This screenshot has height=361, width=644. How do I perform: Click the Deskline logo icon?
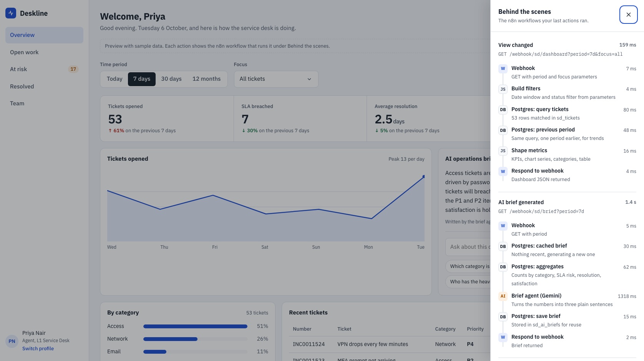pos(11,13)
